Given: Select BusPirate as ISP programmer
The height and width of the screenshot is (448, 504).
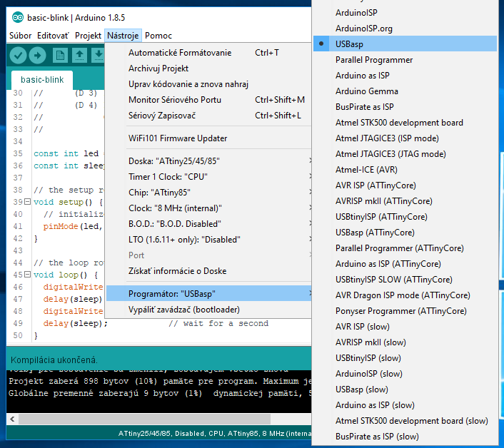Looking at the screenshot, I should pyautogui.click(x=405, y=107).
